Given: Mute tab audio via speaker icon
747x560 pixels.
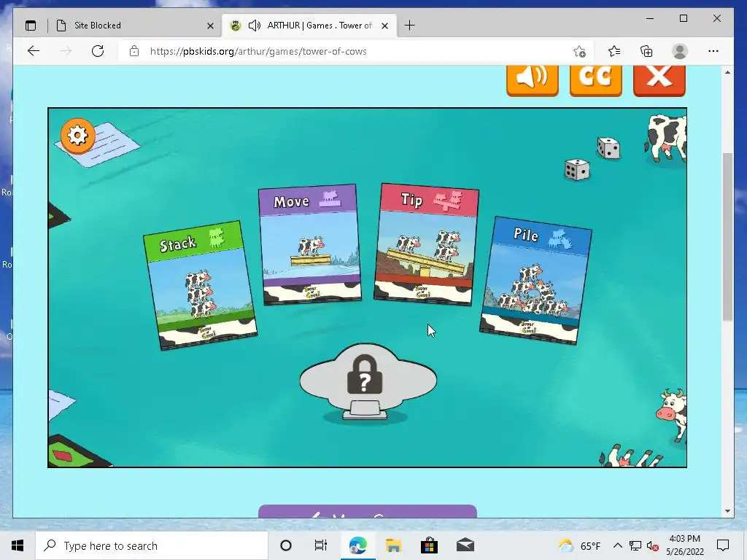Looking at the screenshot, I should coord(255,26).
